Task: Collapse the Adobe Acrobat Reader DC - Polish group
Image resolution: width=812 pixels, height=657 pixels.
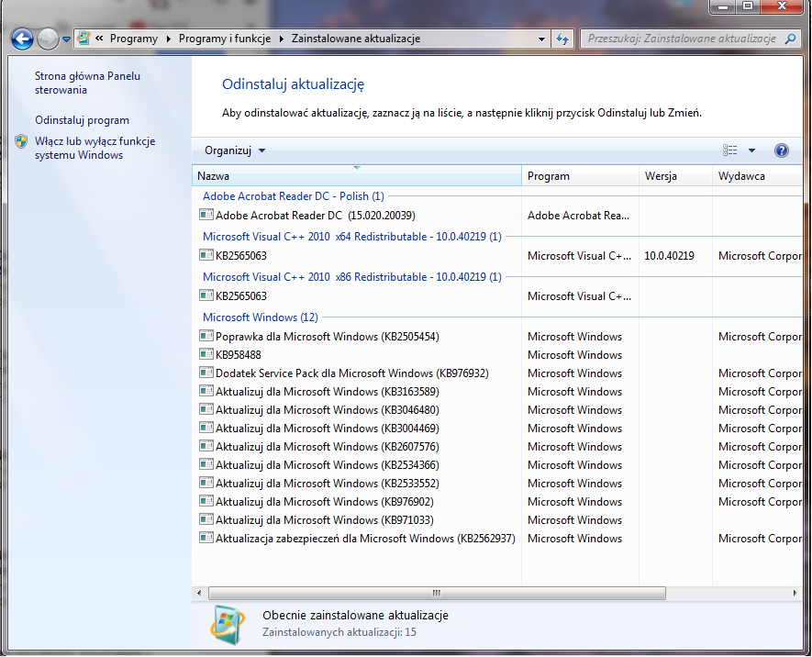Action: click(293, 196)
